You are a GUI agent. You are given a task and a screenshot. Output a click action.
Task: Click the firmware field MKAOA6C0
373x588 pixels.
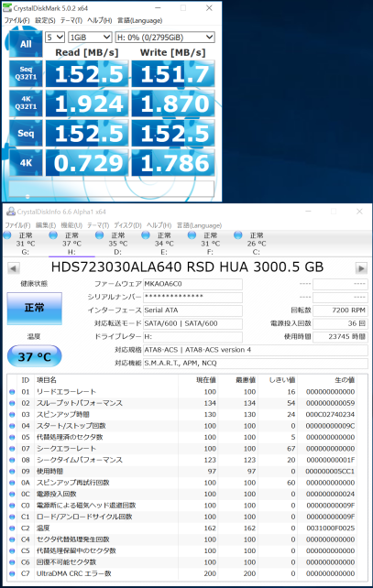[x=192, y=284]
